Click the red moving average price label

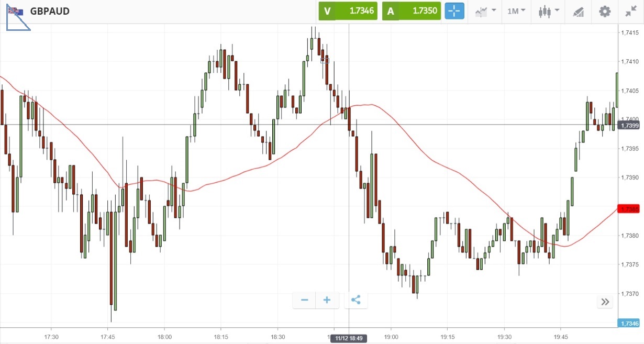click(x=629, y=209)
